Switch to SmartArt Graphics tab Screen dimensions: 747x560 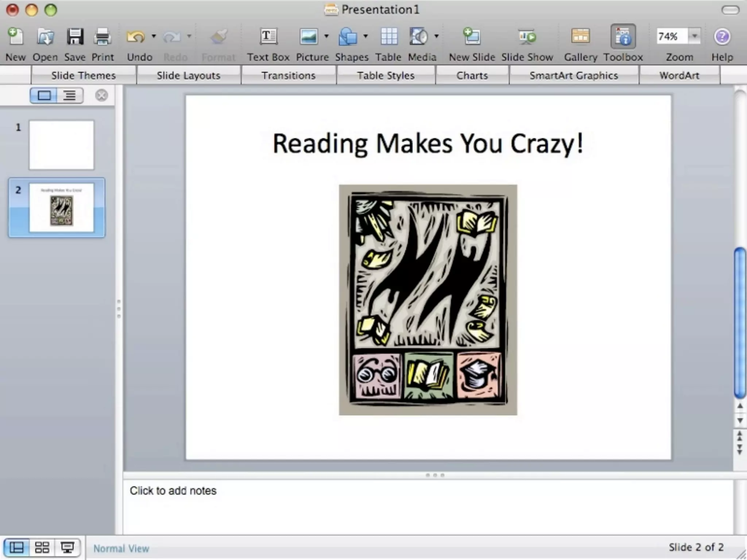574,75
